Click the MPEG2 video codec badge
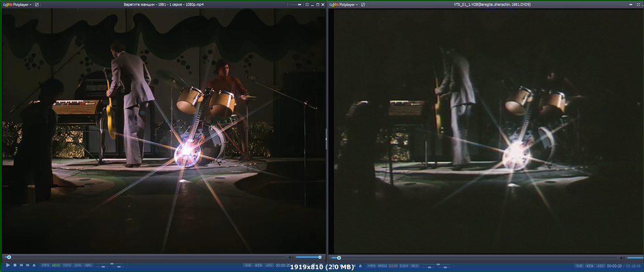This screenshot has height=272, width=644. pos(382,266)
